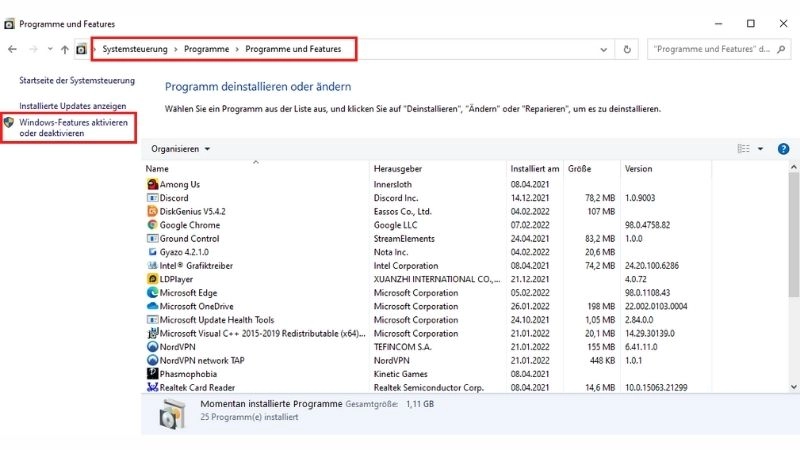Viewport: 800px width, 450px height.
Task: Click the 14.12.2021 install date
Action: click(x=530, y=198)
